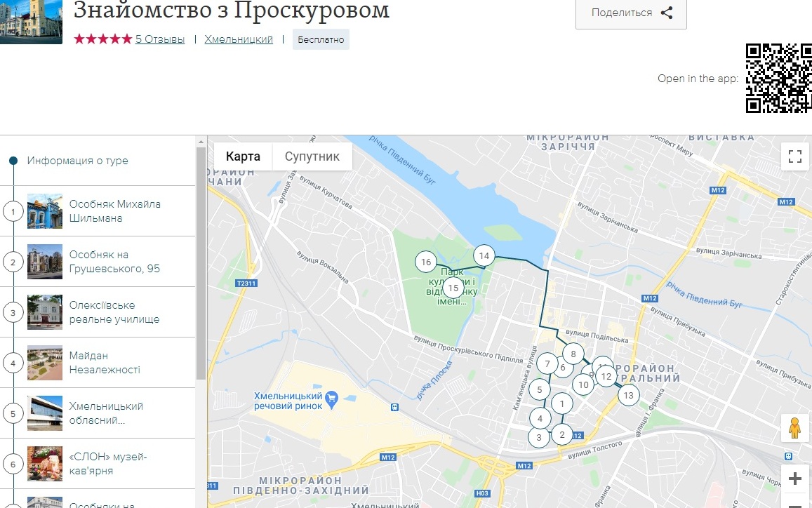Select map marker 10
812x508 pixels.
point(584,385)
